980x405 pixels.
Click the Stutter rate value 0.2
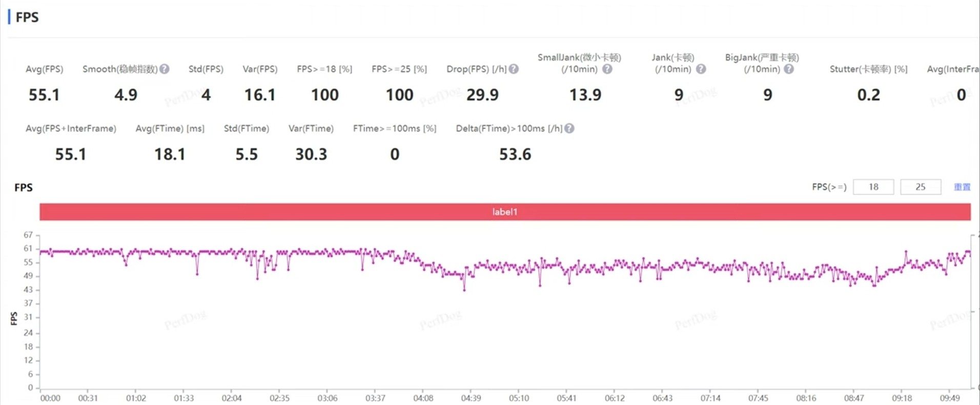pos(868,95)
